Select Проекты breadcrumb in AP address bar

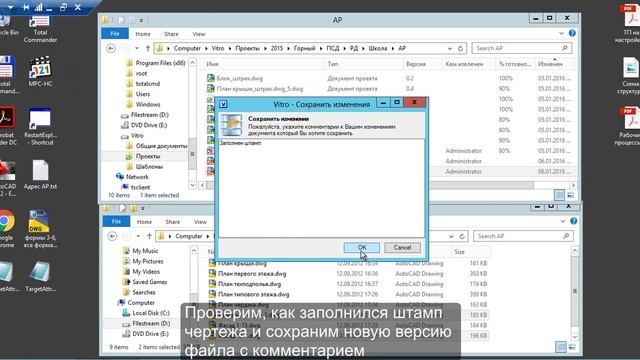pos(247,48)
